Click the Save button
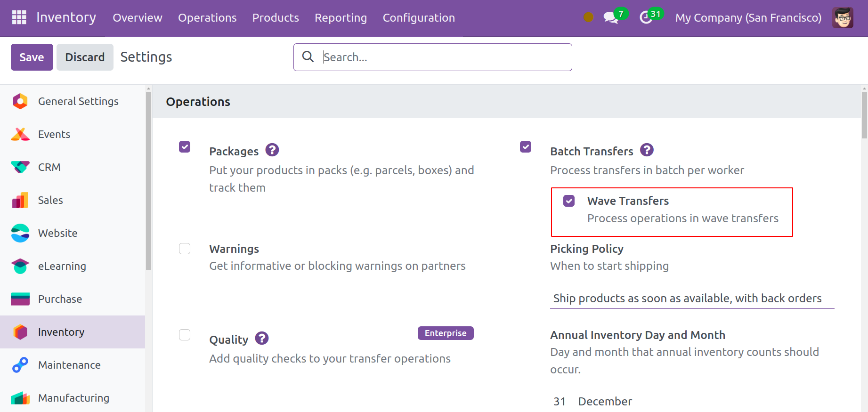Screen dimensions: 868x412 [32, 57]
